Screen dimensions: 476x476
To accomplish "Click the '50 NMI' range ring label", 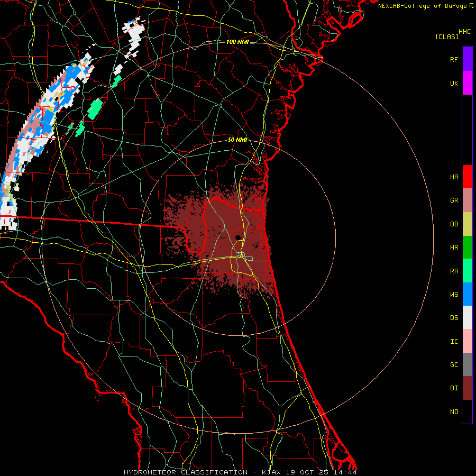I will tap(237, 140).
